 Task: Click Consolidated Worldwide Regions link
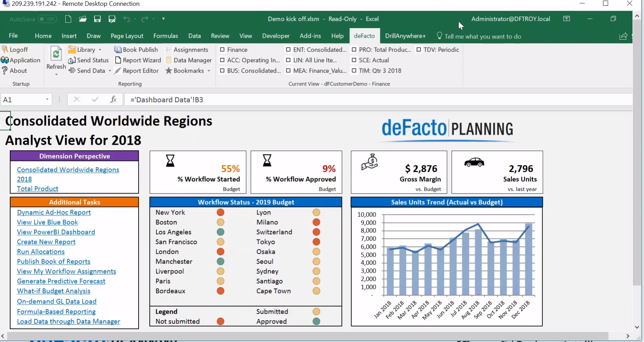pyautogui.click(x=68, y=170)
